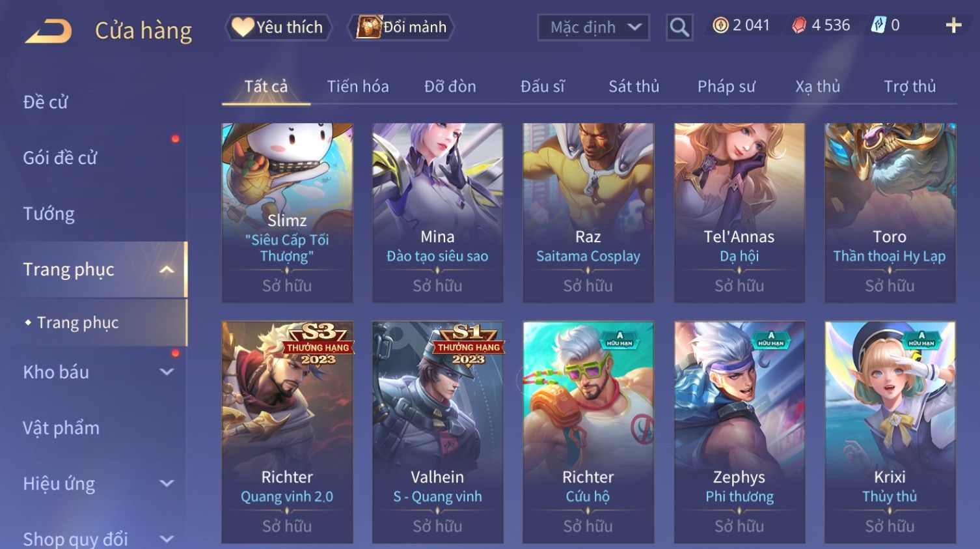Expand the Kho báu sidebar section
Viewport: 980px width, 549px height.
click(167, 372)
